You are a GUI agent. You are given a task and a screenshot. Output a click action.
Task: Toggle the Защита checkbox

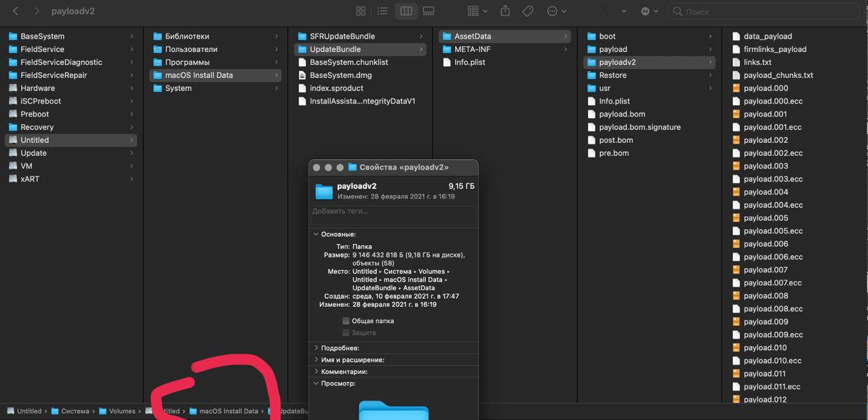point(346,333)
